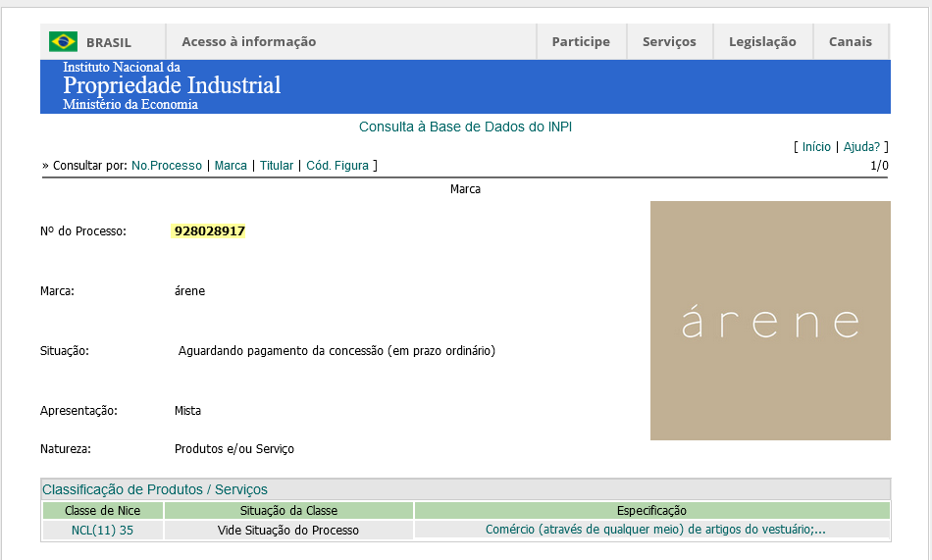Image resolution: width=932 pixels, height=560 pixels.
Task: Click the Propriedade Industrial banner title
Action: [172, 85]
